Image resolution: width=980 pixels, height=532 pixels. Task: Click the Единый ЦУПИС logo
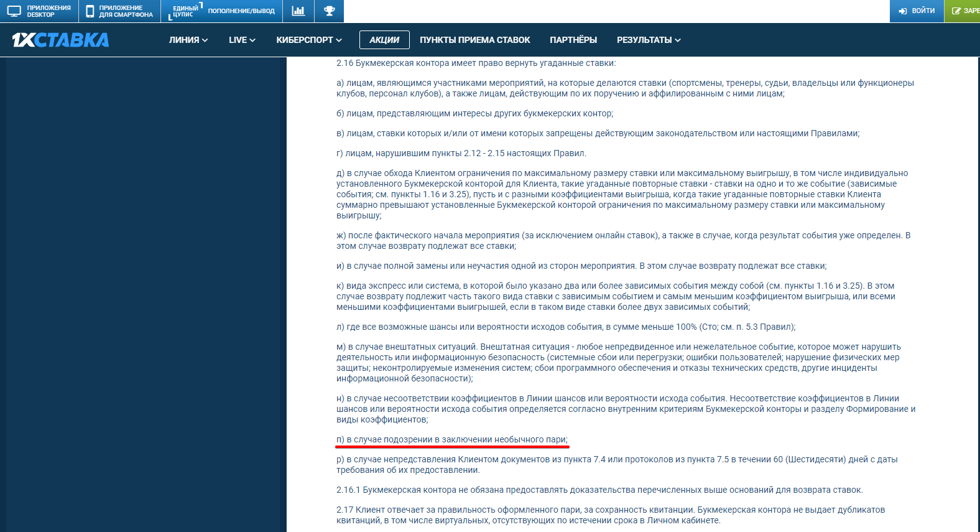[x=185, y=11]
